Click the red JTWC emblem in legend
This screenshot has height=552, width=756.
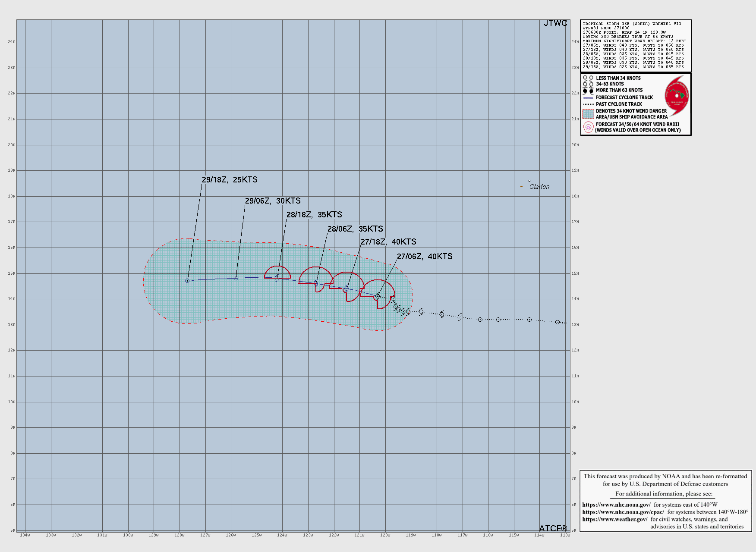tap(676, 96)
